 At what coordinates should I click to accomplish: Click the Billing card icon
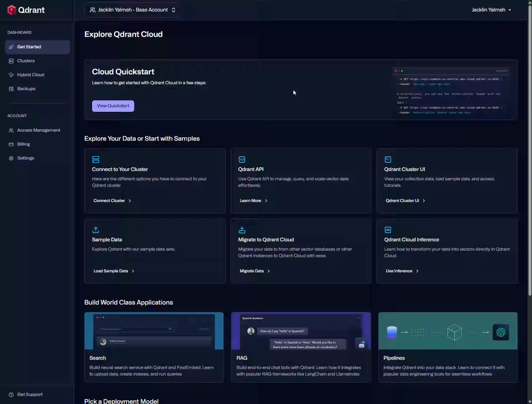tap(11, 144)
